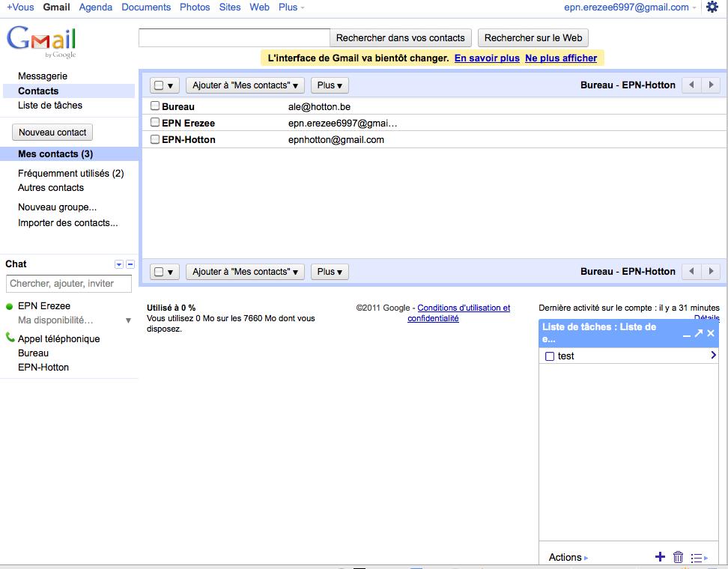The height and width of the screenshot is (569, 728).
Task: Open the settings gear icon
Action: click(712, 7)
